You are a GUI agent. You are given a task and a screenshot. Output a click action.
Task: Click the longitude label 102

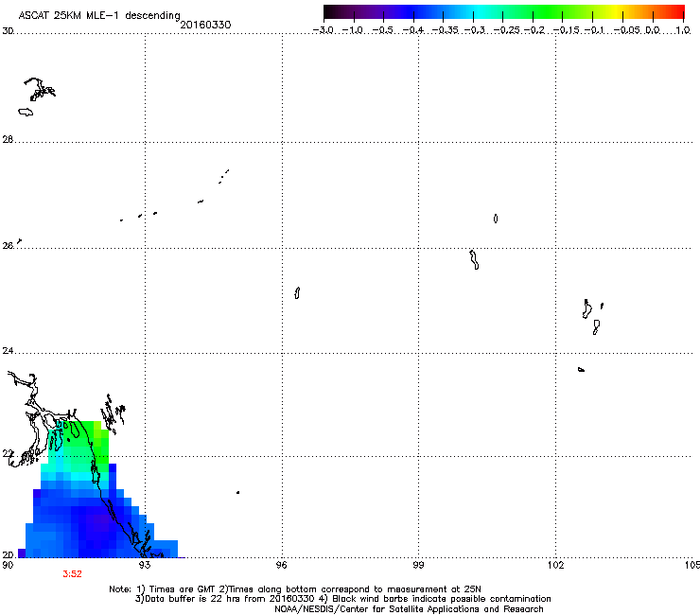[x=556, y=565]
